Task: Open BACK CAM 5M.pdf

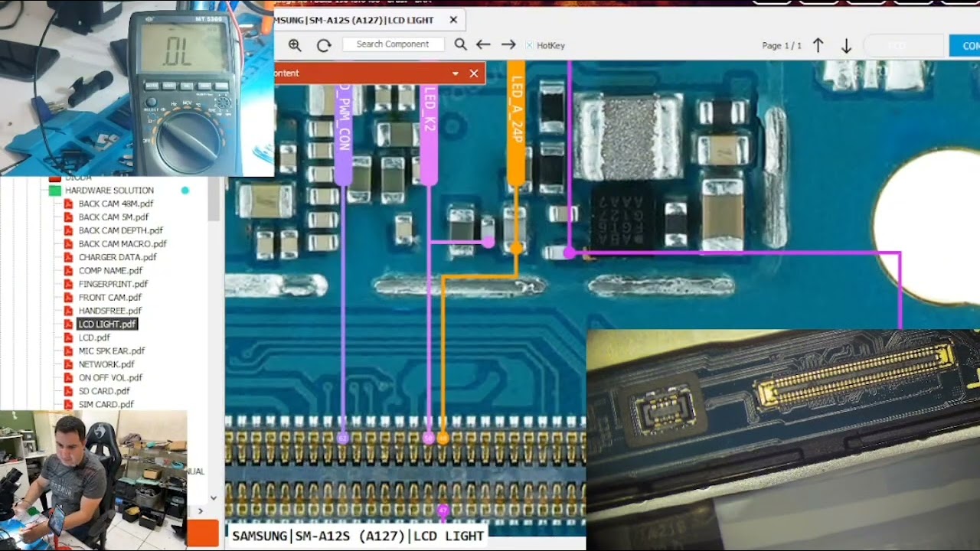Action: [x=113, y=217]
